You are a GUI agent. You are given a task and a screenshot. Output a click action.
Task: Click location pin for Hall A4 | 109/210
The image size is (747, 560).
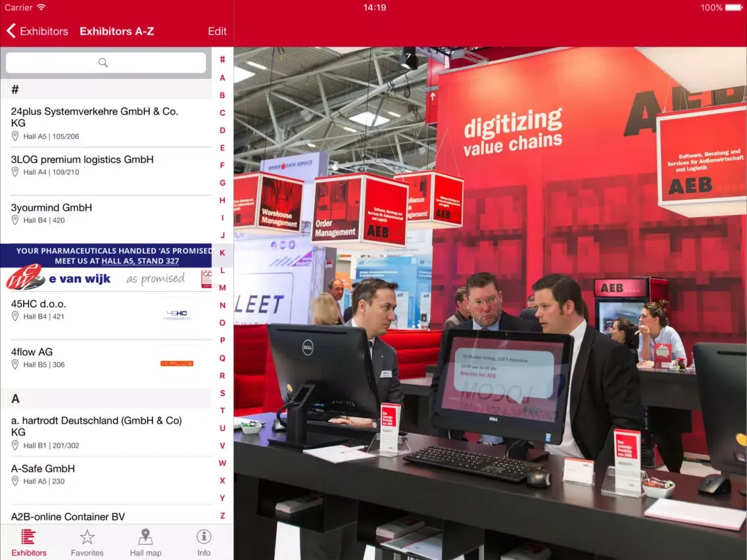click(x=15, y=172)
